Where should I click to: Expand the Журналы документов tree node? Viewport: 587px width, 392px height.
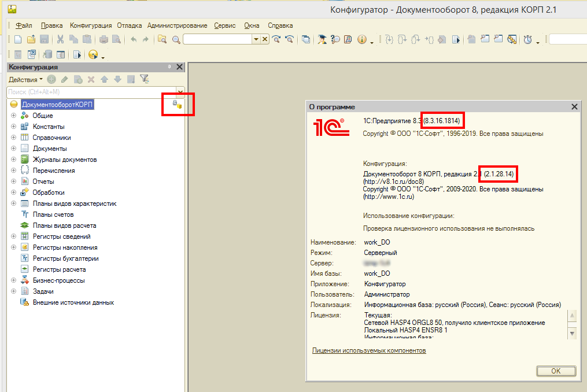(13, 160)
